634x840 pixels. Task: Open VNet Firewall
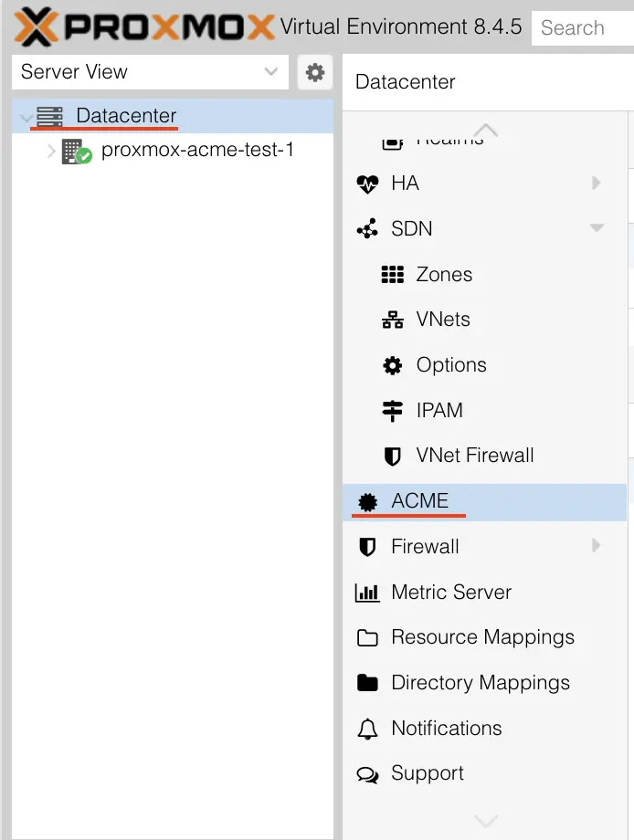(x=475, y=456)
